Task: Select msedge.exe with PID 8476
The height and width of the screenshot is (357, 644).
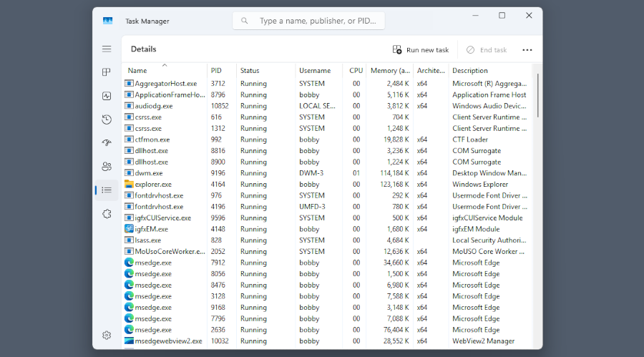Action: (326, 285)
